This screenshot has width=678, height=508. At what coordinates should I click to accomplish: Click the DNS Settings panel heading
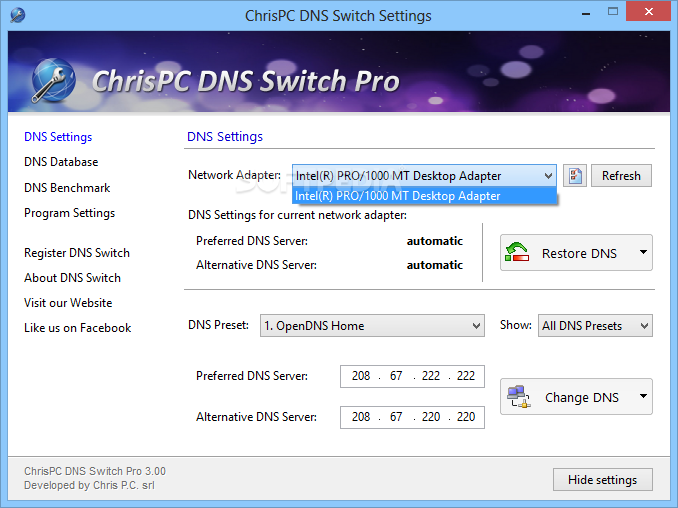224,137
